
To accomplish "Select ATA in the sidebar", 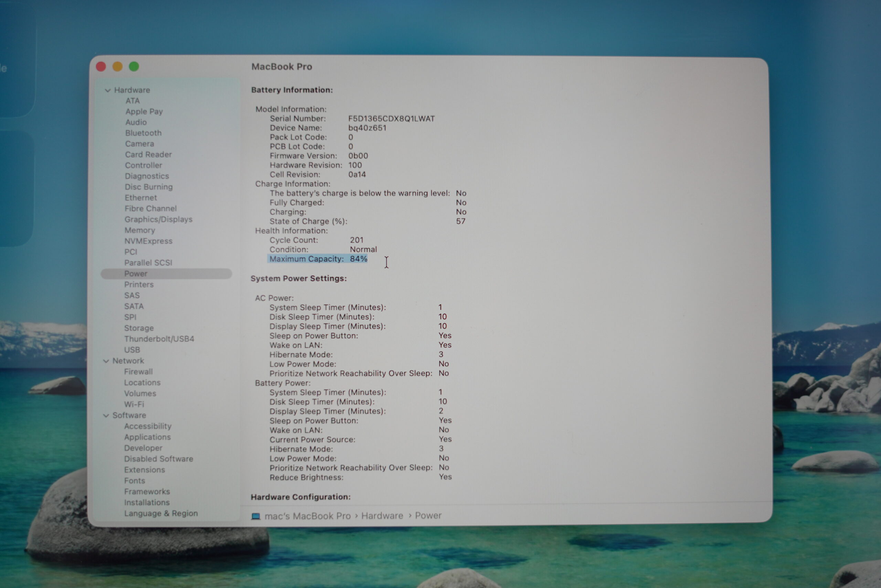I will [x=132, y=101].
